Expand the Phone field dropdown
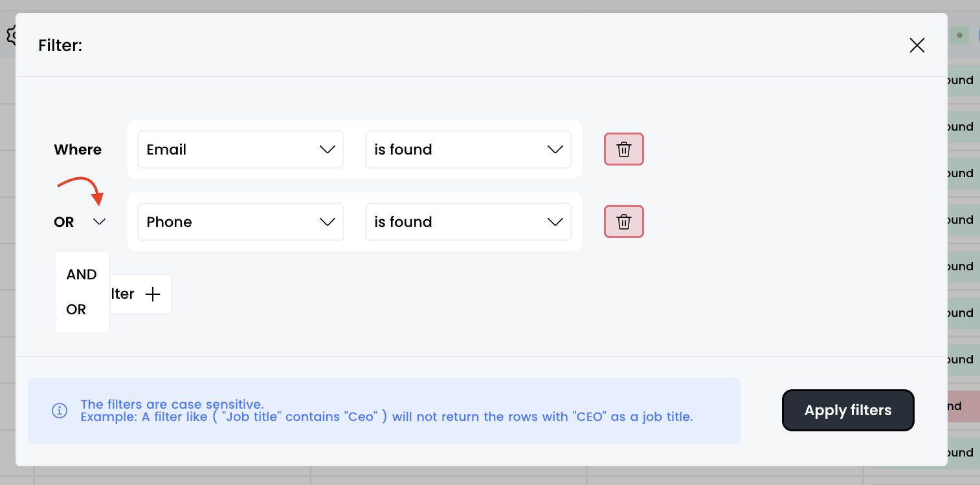980x485 pixels. click(240, 222)
